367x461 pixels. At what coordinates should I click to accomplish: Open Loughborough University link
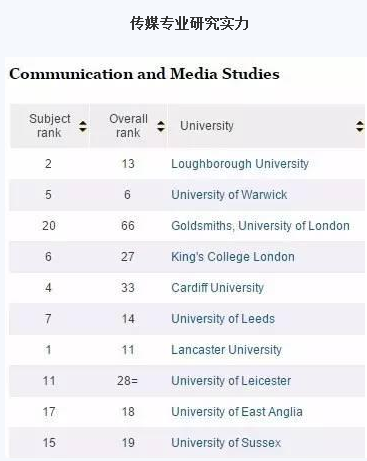(240, 164)
